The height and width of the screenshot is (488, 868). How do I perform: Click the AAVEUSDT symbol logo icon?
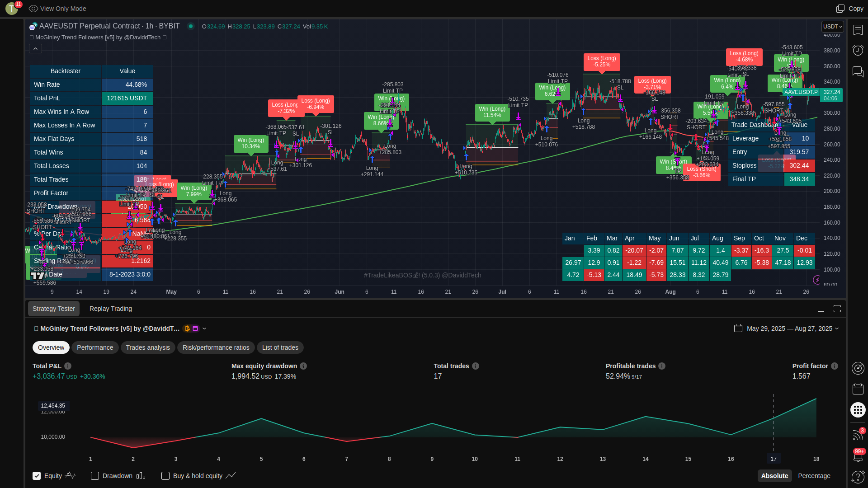pos(33,26)
